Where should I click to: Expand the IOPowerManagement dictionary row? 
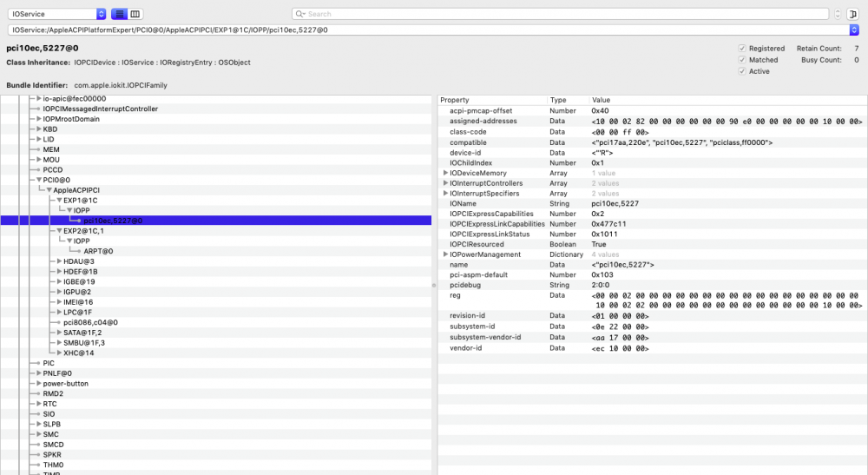click(x=445, y=254)
